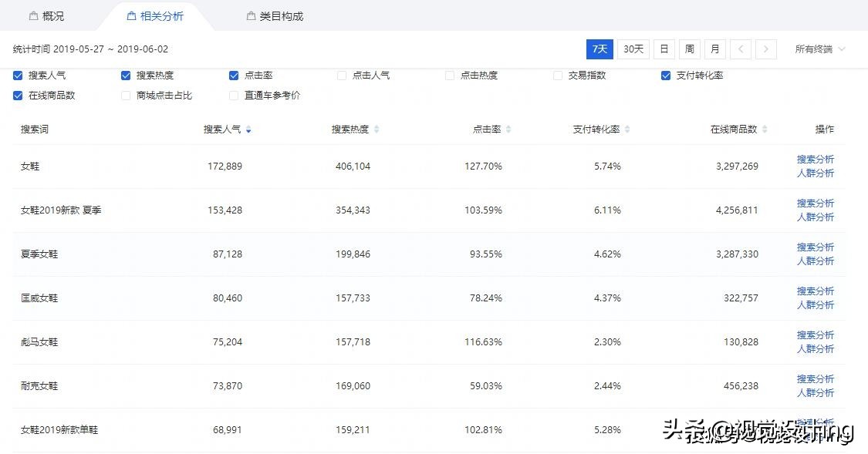868x454 pixels.
Task: Uncheck the 搜索热度 metric
Action: (126, 75)
